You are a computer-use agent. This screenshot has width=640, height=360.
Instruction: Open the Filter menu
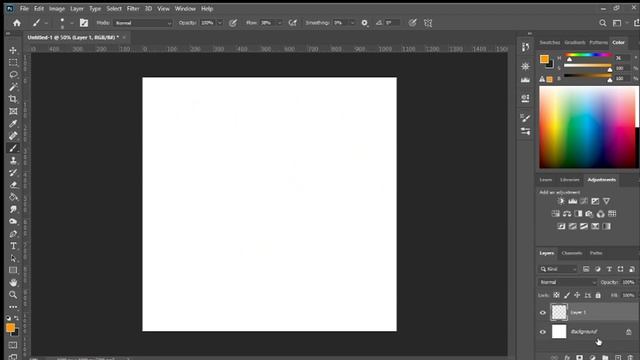pyautogui.click(x=133, y=9)
